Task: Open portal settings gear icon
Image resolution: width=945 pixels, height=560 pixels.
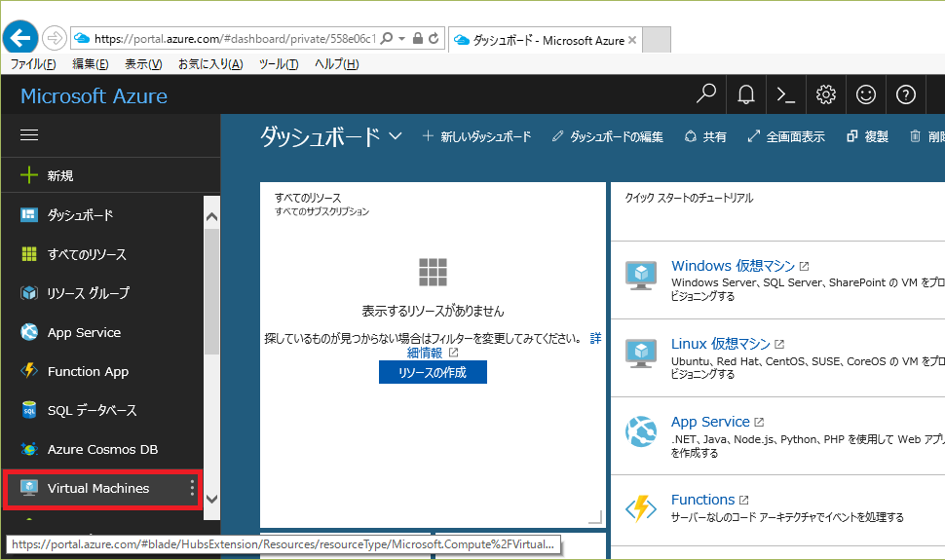Action: point(826,94)
